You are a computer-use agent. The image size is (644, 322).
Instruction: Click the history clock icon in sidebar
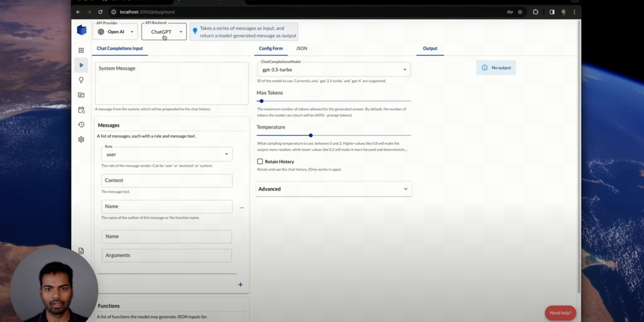click(x=81, y=125)
